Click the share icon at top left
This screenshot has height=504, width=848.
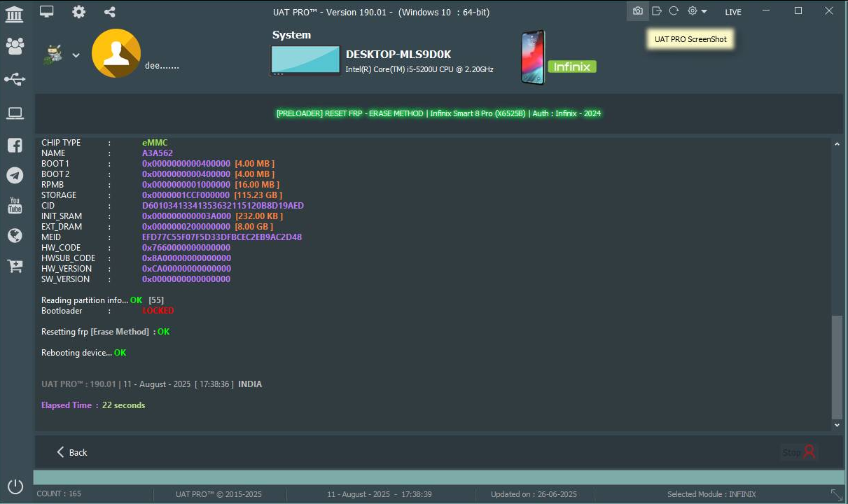click(x=110, y=12)
